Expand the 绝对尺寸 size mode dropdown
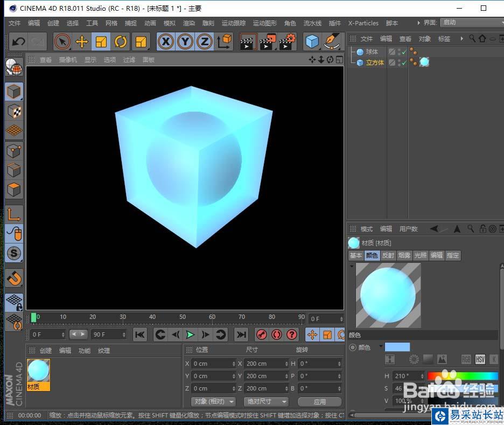 coord(266,401)
